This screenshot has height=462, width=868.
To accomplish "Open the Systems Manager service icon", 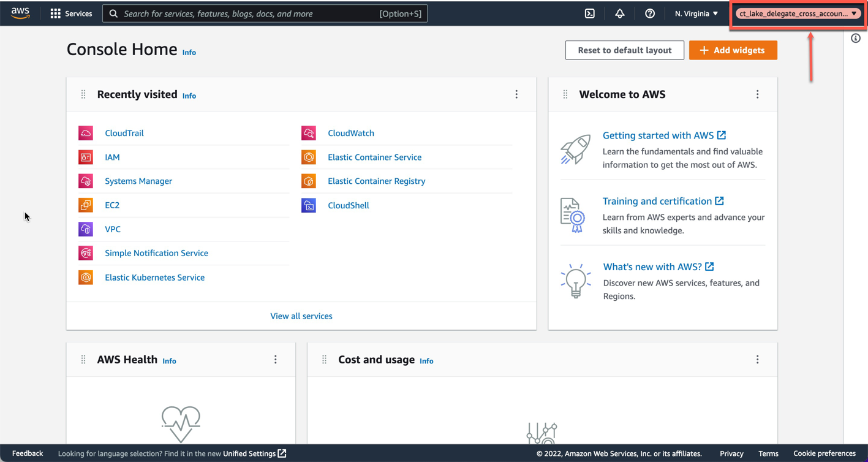I will click(86, 181).
